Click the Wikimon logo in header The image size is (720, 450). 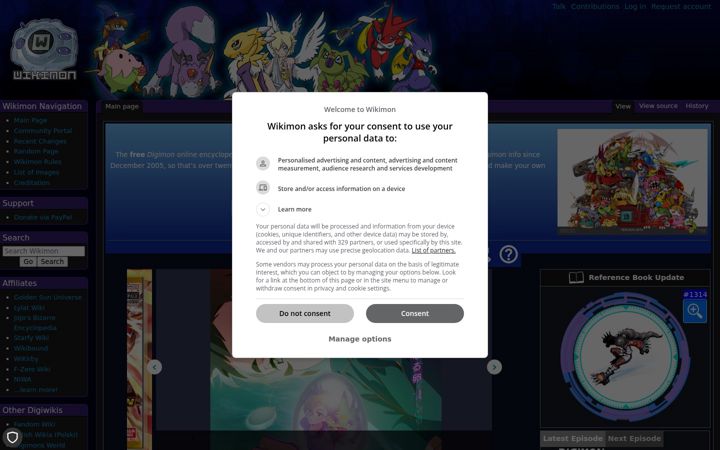coord(44,50)
